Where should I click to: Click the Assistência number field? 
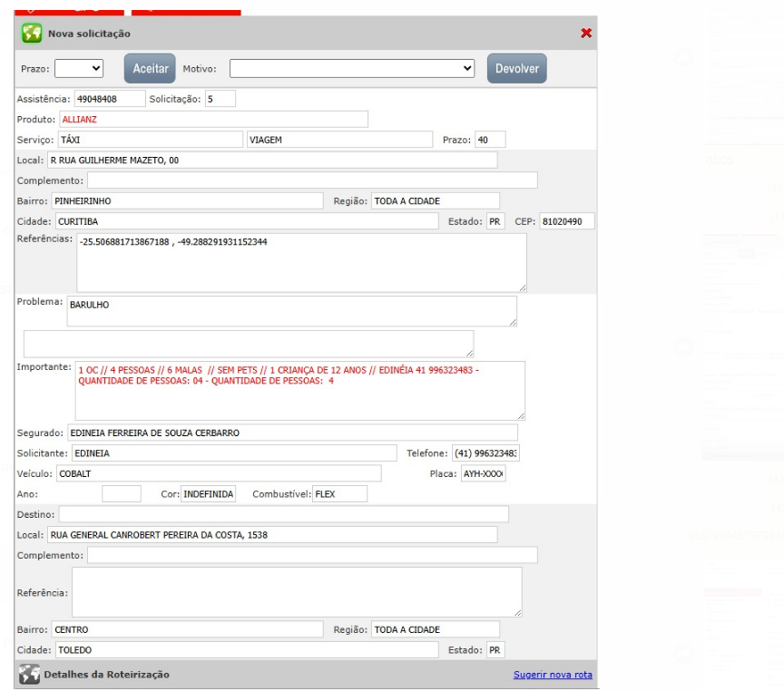[x=108, y=98]
